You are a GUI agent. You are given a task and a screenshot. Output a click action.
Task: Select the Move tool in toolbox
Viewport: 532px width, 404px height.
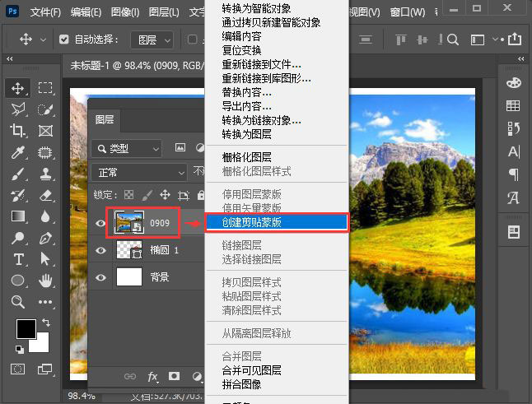(x=17, y=88)
